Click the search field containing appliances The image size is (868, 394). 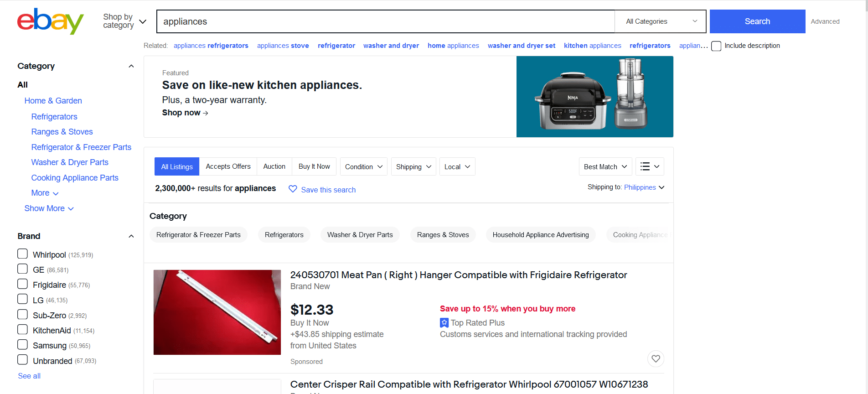click(x=386, y=21)
